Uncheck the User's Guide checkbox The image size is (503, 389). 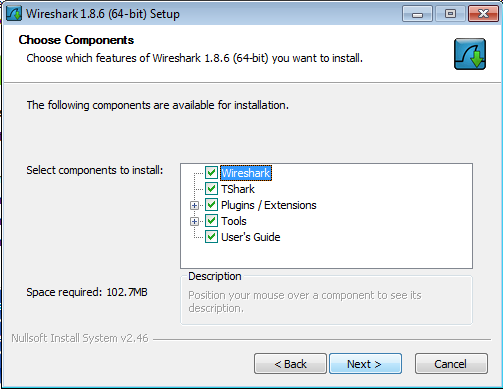tap(211, 237)
